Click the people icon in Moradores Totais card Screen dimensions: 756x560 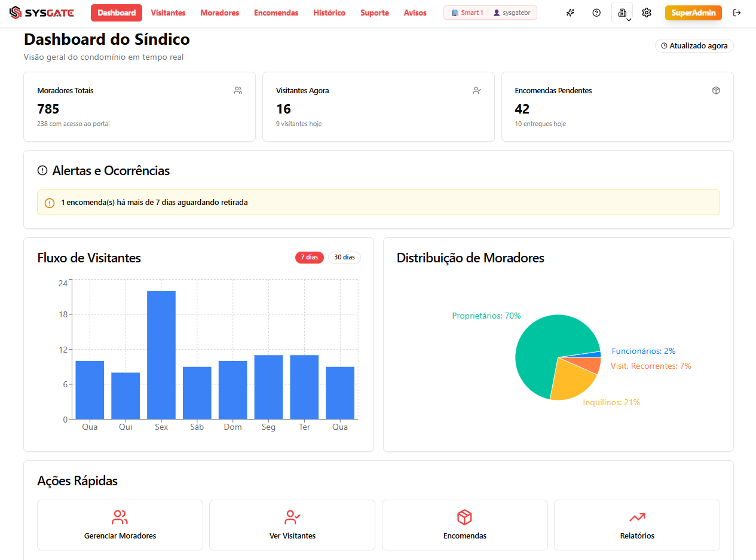point(238,91)
